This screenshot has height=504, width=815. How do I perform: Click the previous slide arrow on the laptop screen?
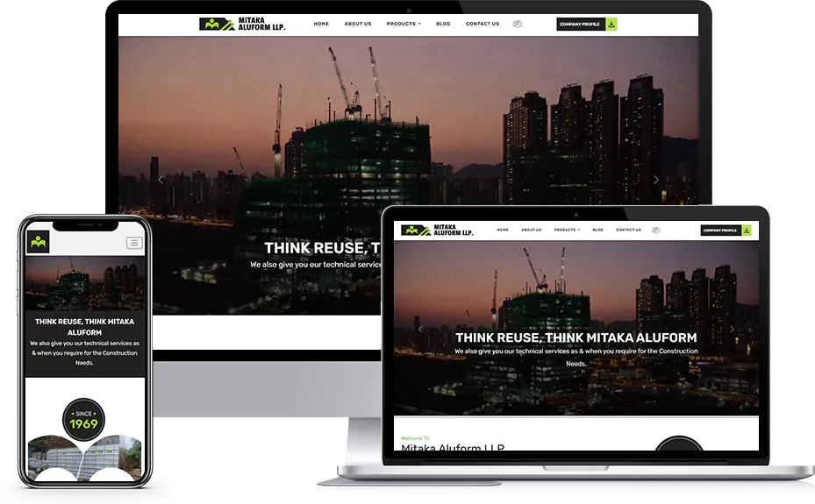(x=420, y=329)
